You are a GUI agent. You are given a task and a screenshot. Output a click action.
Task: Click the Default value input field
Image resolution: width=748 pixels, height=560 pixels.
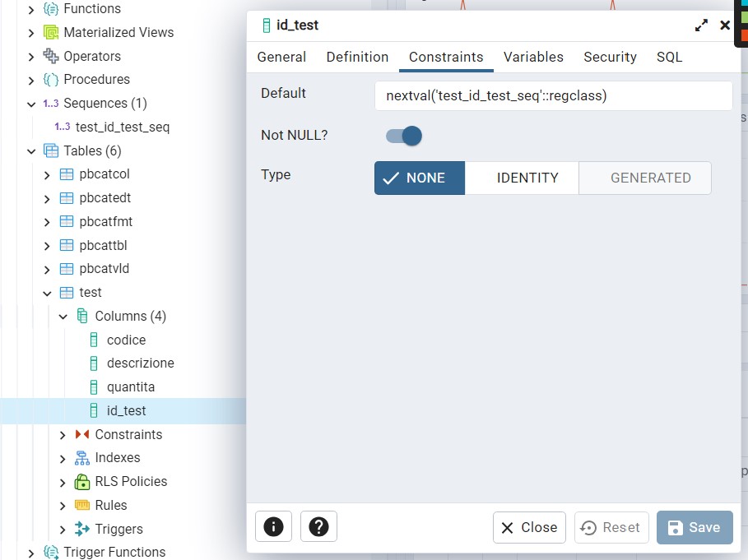[x=553, y=95]
